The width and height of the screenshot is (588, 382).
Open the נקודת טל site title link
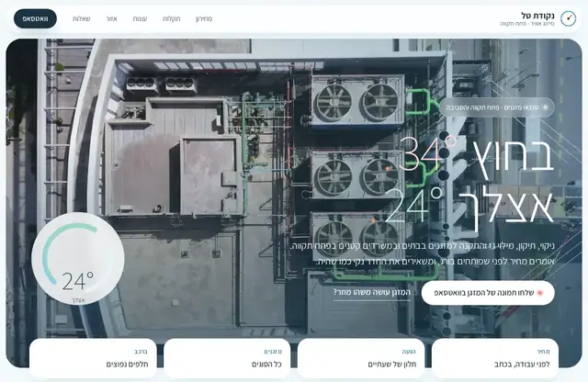click(x=537, y=16)
